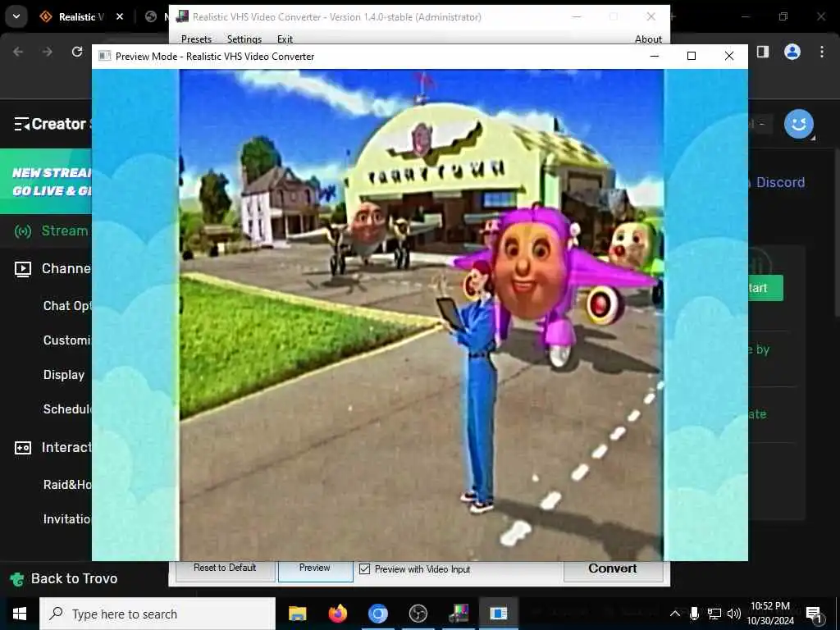Click the Discord link on Trovo page
The image size is (840, 630).
(x=780, y=182)
